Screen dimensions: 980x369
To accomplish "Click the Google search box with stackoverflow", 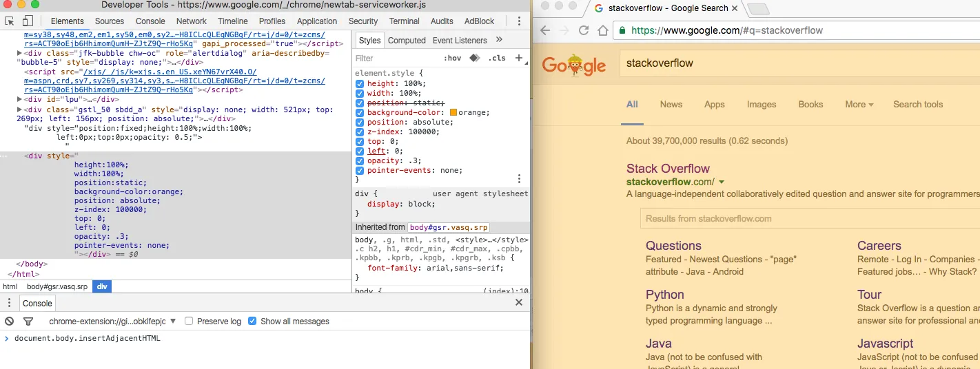I will point(799,63).
